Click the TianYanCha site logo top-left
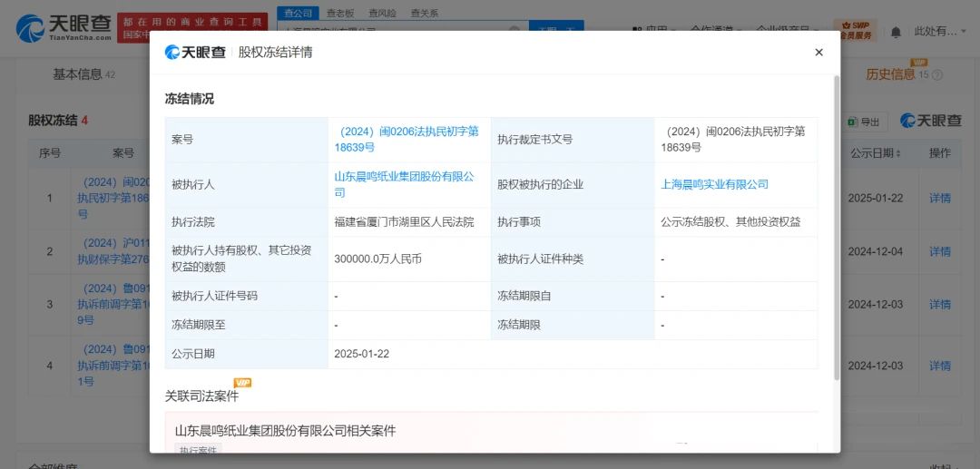The image size is (980, 469). point(64,28)
